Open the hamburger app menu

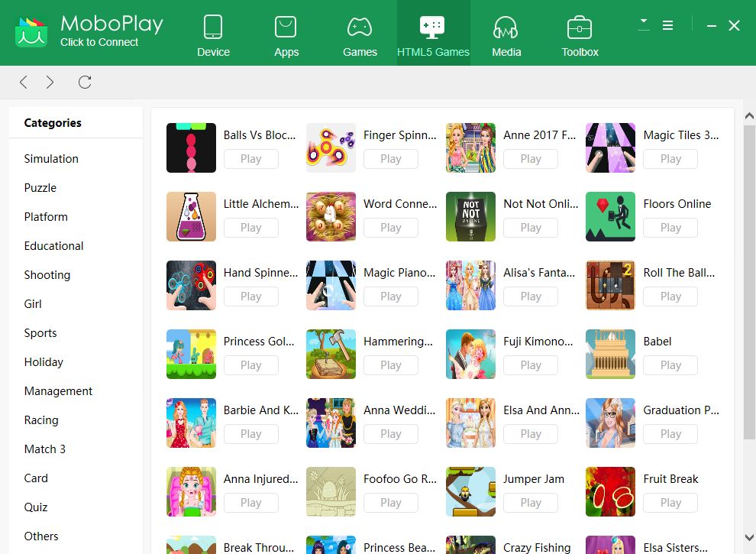(668, 24)
